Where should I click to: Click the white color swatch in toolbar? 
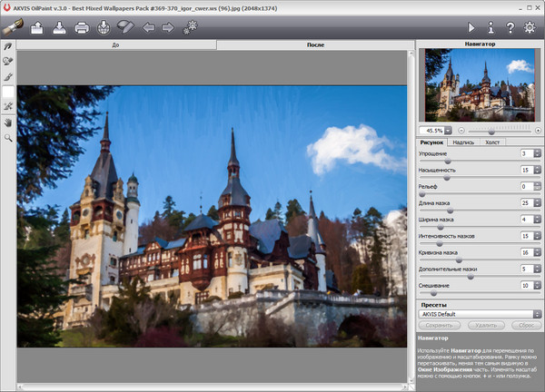click(x=8, y=92)
